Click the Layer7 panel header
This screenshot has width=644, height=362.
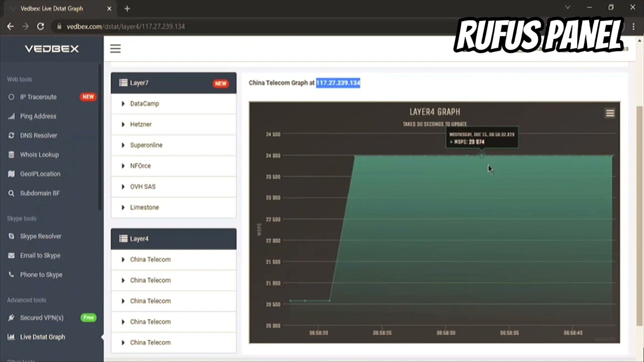(x=174, y=83)
